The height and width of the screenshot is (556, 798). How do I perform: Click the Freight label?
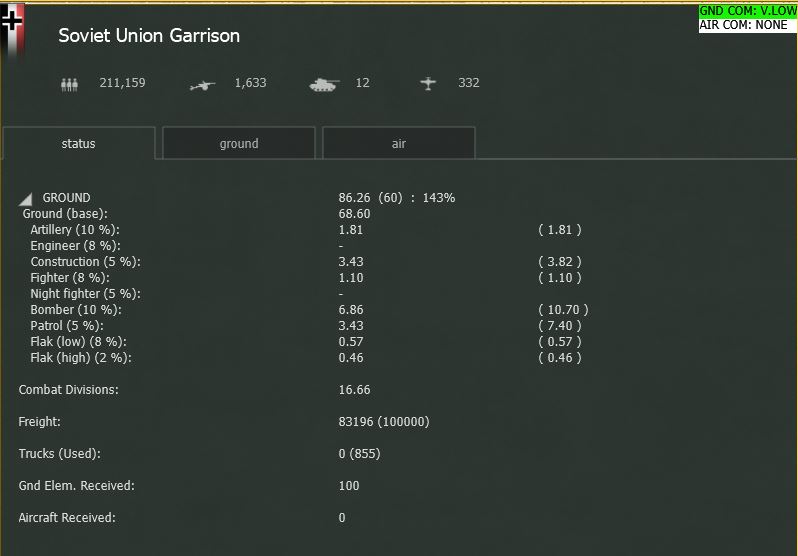[39, 422]
